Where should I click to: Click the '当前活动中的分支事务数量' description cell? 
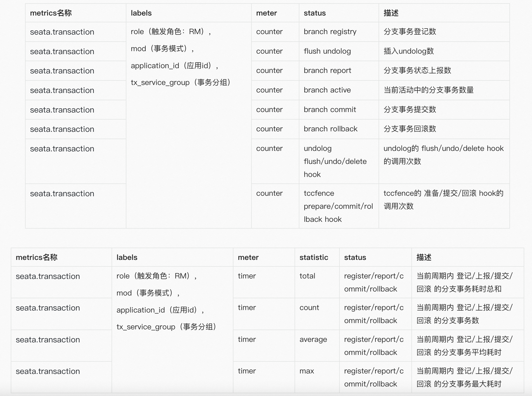[428, 90]
